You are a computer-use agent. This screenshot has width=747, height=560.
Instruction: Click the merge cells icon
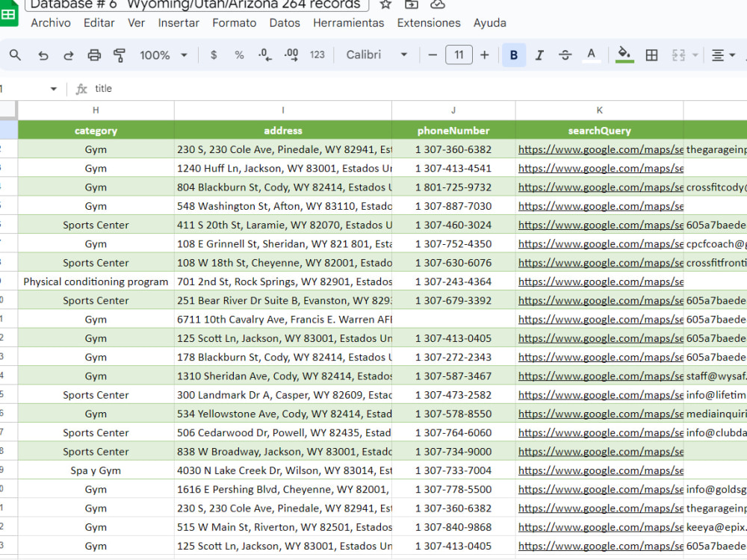click(x=678, y=55)
